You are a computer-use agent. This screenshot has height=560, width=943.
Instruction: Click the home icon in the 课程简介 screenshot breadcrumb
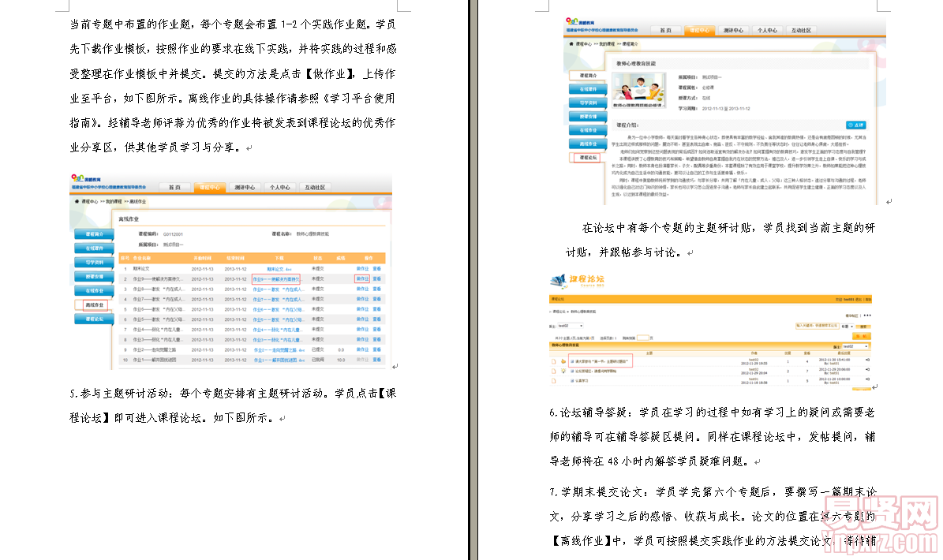(571, 44)
